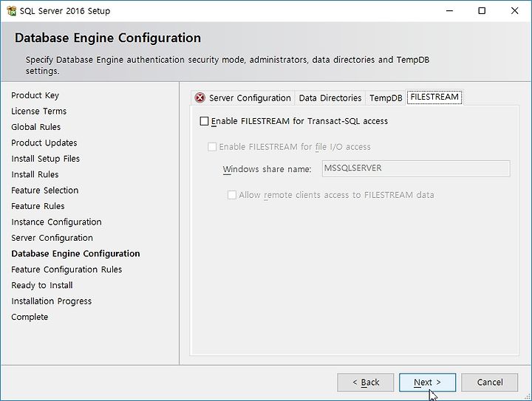This screenshot has width=532, height=401.
Task: Select the FILESTREAM tab
Action: pos(434,97)
